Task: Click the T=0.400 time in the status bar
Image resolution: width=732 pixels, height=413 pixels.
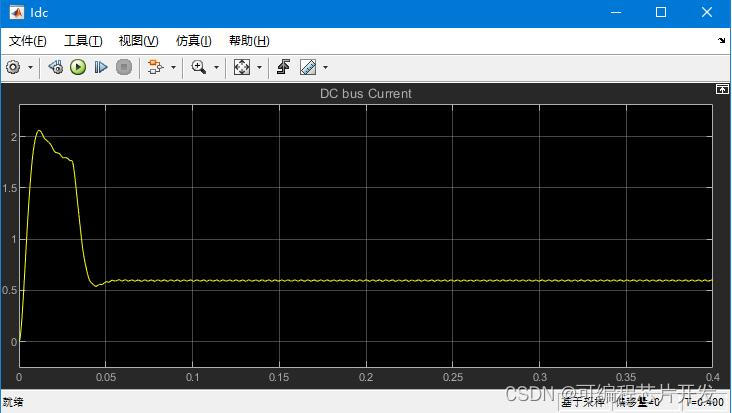Action: coord(704,402)
